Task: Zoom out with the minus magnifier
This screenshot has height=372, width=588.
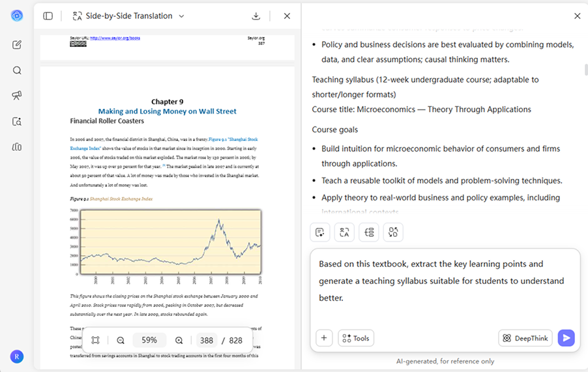Action: pyautogui.click(x=121, y=340)
